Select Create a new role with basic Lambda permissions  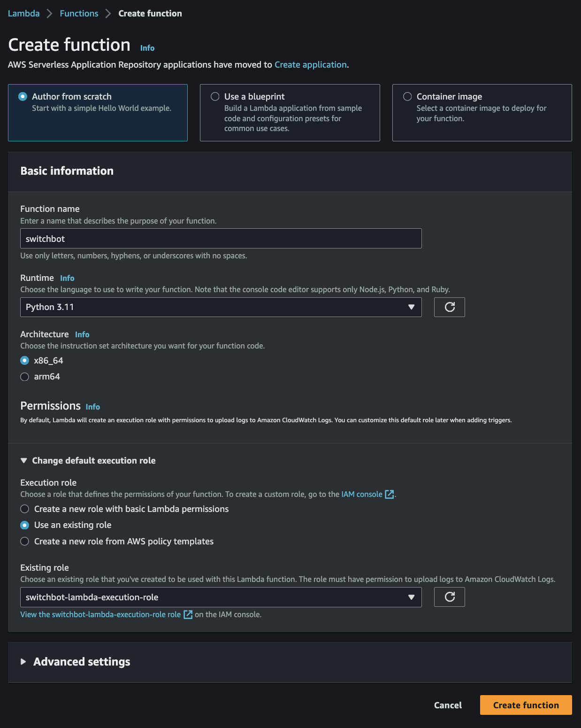click(24, 509)
